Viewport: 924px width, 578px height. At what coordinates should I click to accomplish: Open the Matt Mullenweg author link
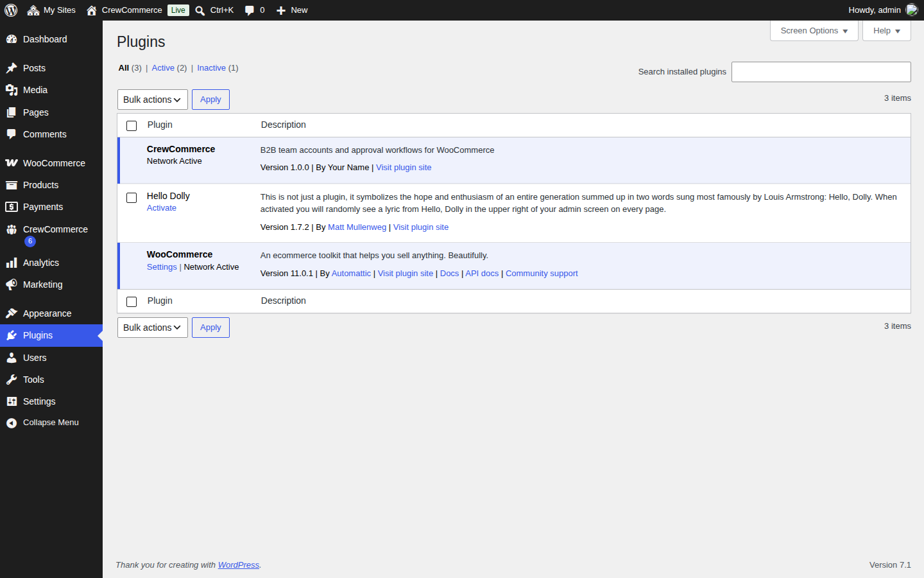(357, 227)
